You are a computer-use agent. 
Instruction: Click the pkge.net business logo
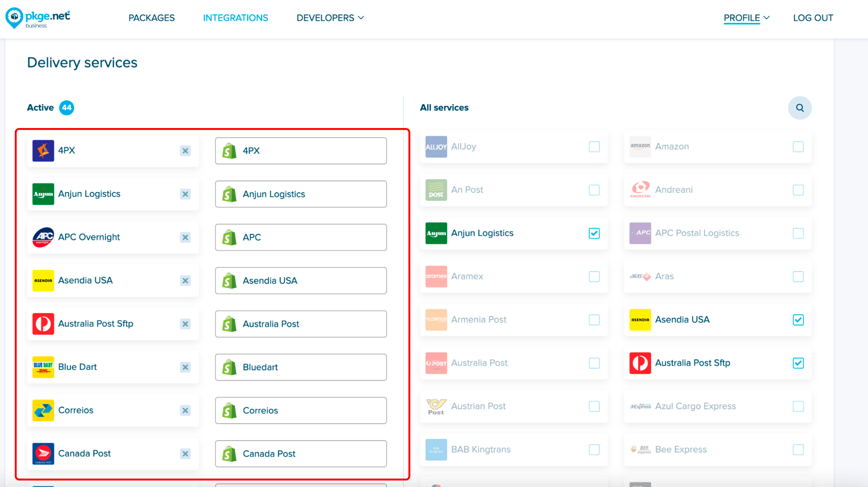tap(38, 18)
